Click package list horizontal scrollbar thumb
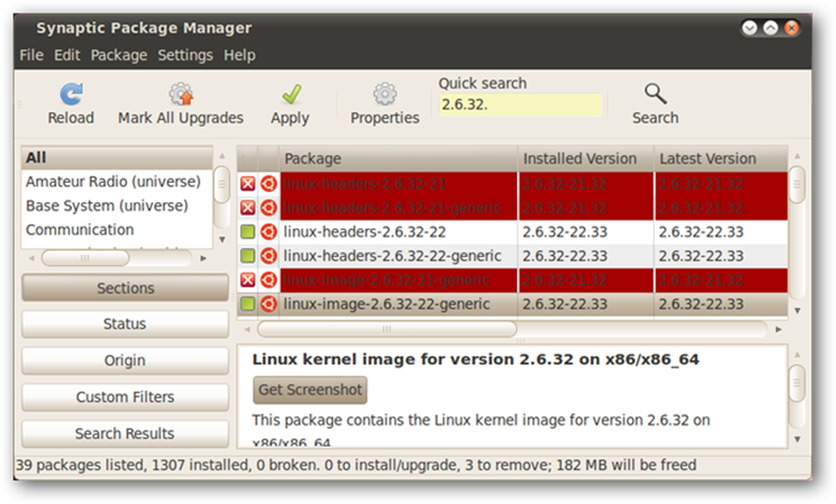836x504 pixels. pos(387,329)
